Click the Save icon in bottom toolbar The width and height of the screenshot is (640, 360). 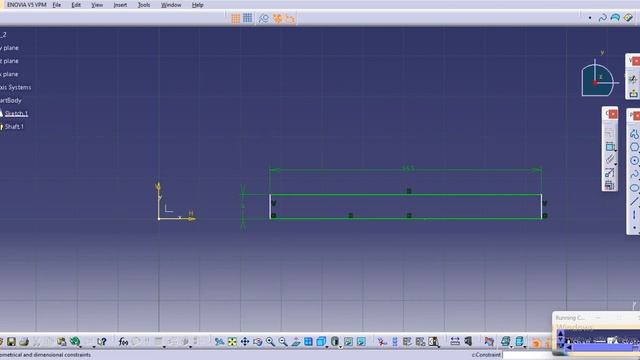pos(11,342)
